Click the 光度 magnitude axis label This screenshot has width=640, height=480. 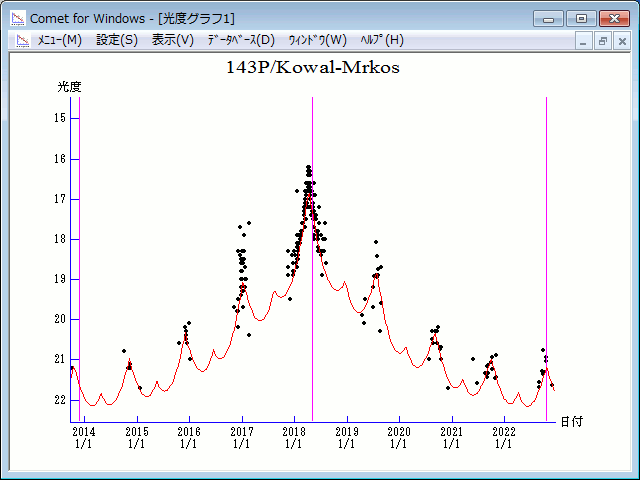click(69, 87)
